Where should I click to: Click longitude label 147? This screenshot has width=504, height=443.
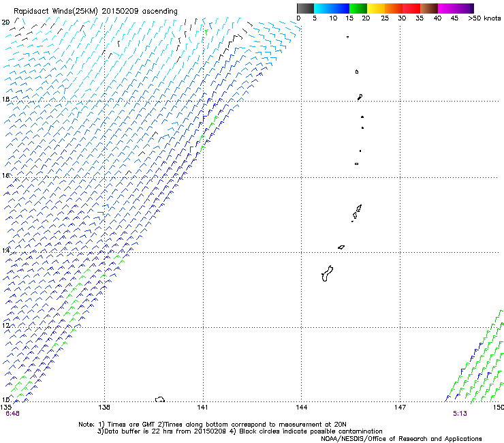tap(400, 408)
